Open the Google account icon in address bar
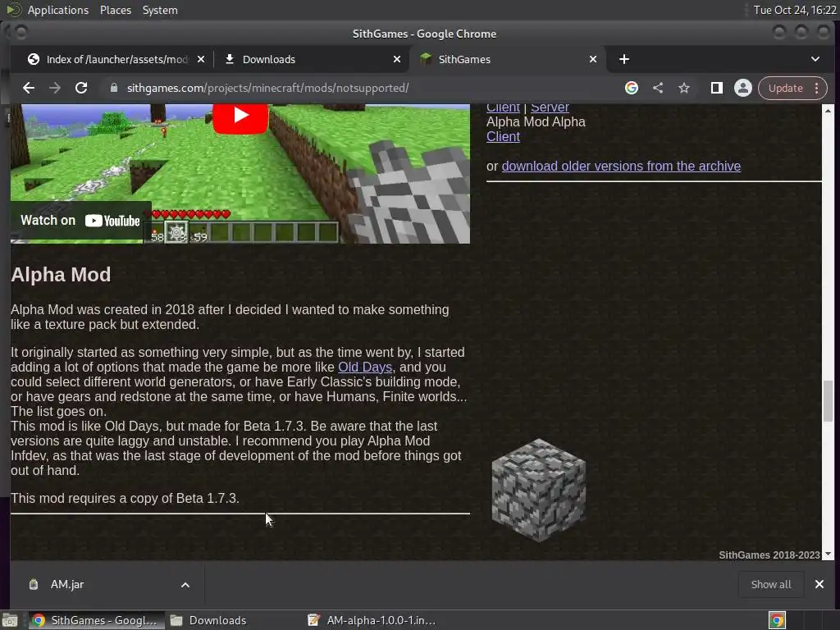The image size is (840, 630). click(632, 88)
